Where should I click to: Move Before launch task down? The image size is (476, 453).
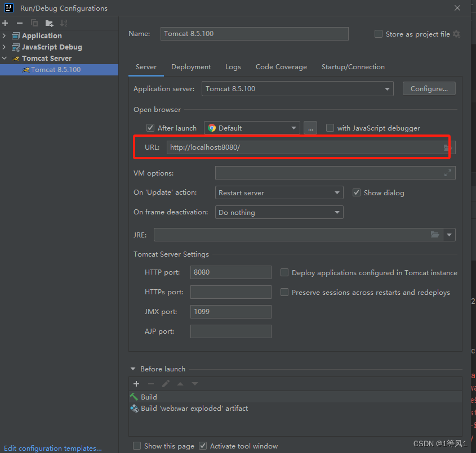[195, 384]
